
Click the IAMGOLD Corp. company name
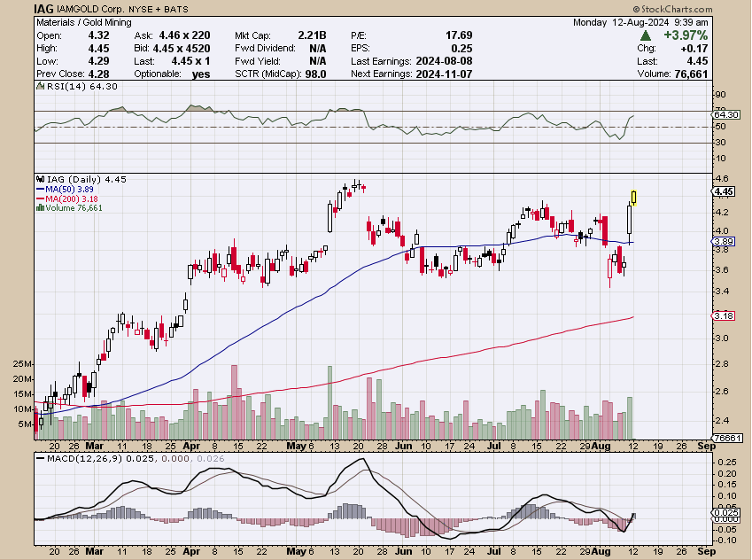pos(90,9)
